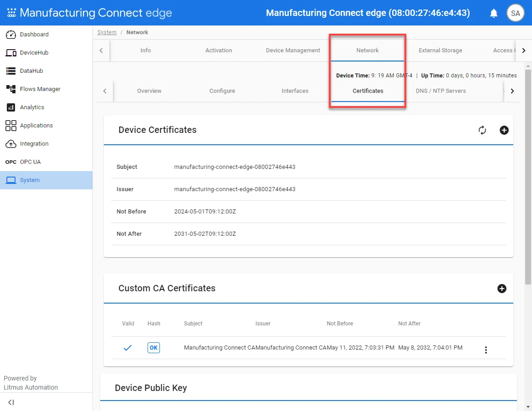Select System in the sidebar
The image size is (532, 411).
coord(46,180)
